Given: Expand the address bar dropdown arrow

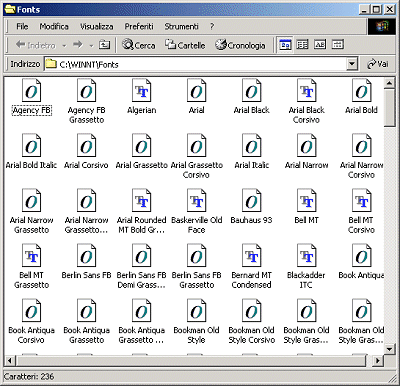Looking at the screenshot, I should [x=352, y=64].
